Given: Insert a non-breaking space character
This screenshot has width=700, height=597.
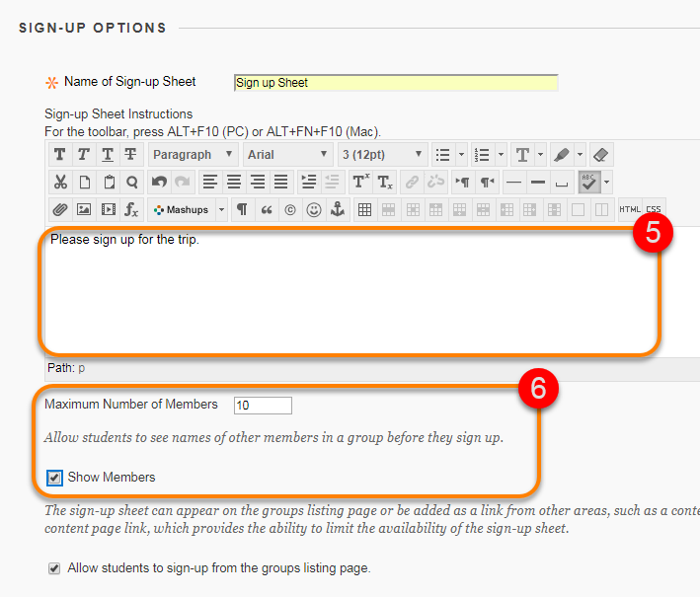Looking at the screenshot, I should coord(562,182).
